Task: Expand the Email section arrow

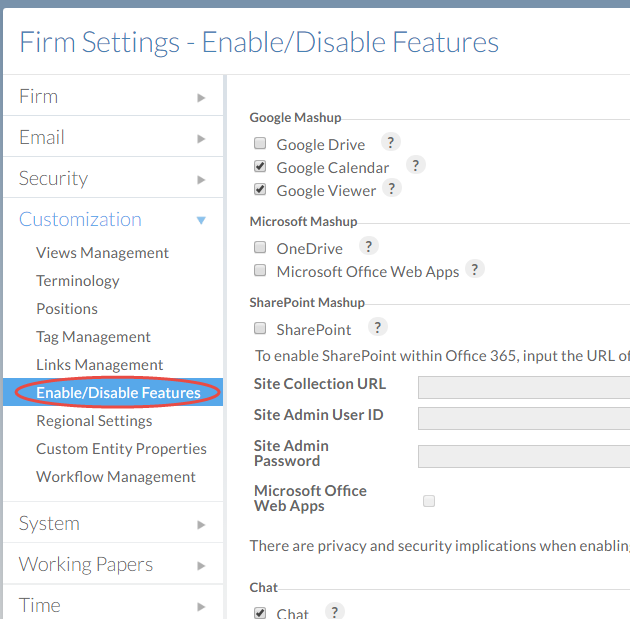Action: [x=201, y=138]
